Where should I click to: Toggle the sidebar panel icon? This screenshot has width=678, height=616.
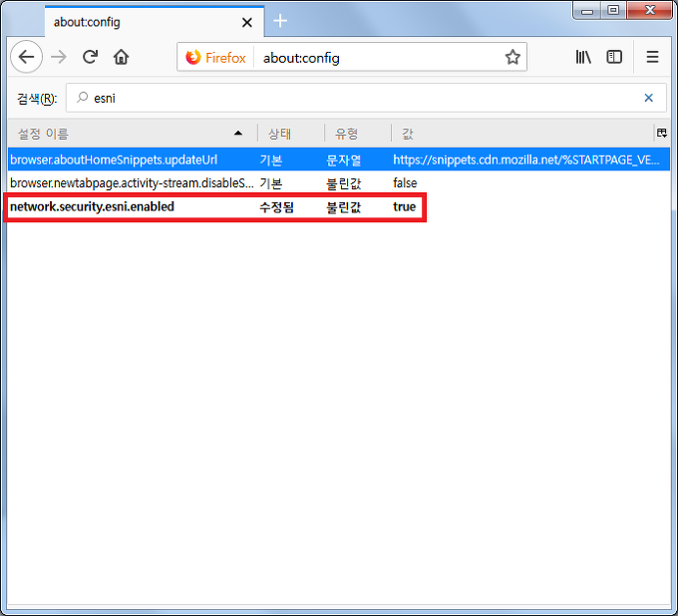[614, 57]
